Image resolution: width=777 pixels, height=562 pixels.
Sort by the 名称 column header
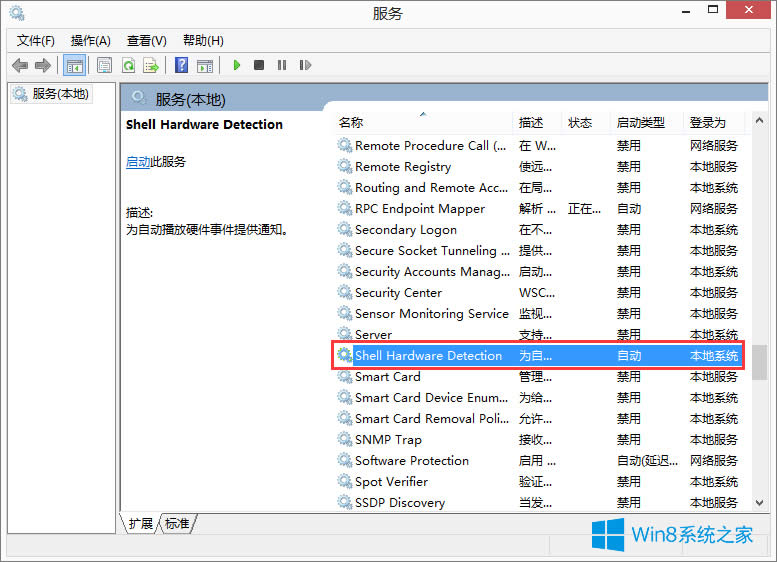click(x=351, y=122)
